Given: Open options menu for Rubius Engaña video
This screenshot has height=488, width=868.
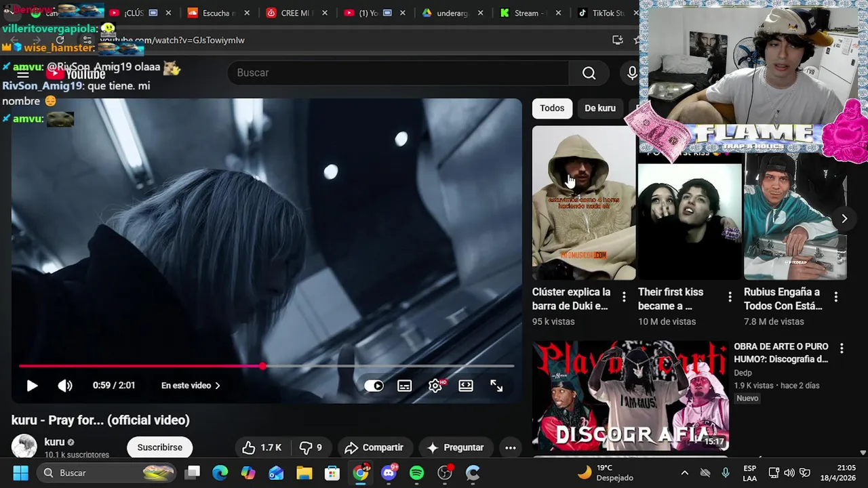Looking at the screenshot, I should [835, 297].
